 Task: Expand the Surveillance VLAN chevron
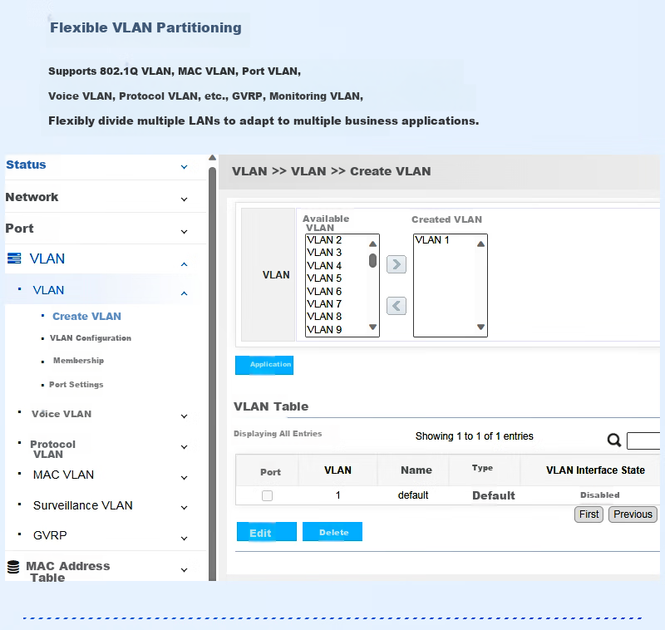(x=184, y=507)
